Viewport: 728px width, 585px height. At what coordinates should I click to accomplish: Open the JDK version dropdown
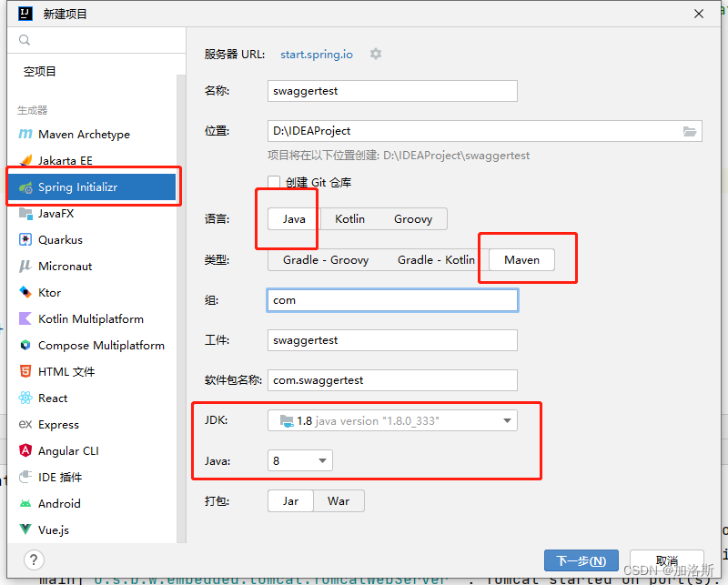tap(392, 420)
